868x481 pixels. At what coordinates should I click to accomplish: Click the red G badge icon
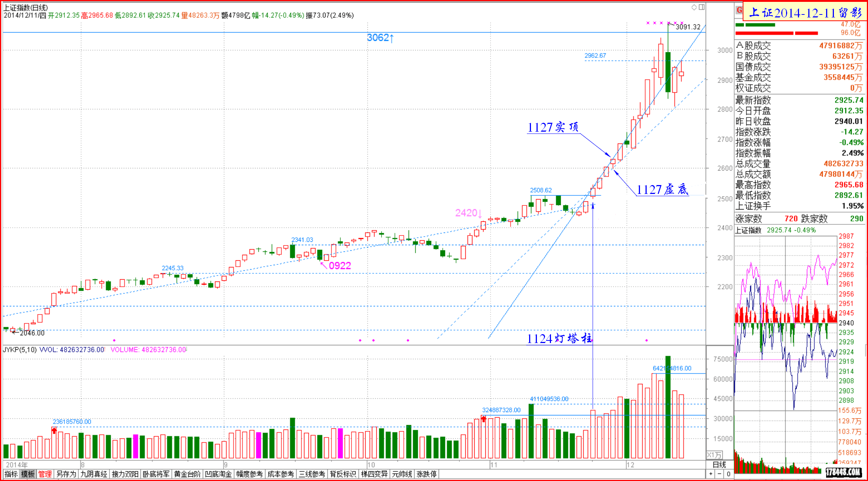pos(739,10)
